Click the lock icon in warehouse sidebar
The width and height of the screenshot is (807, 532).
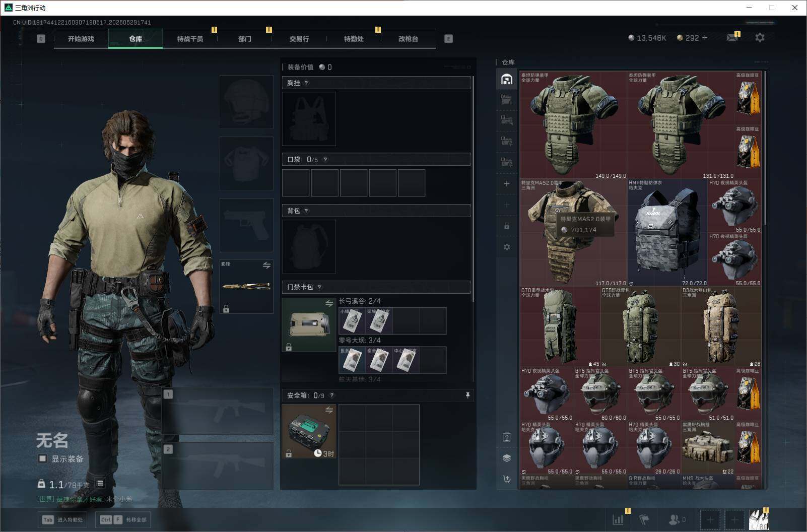tap(507, 226)
